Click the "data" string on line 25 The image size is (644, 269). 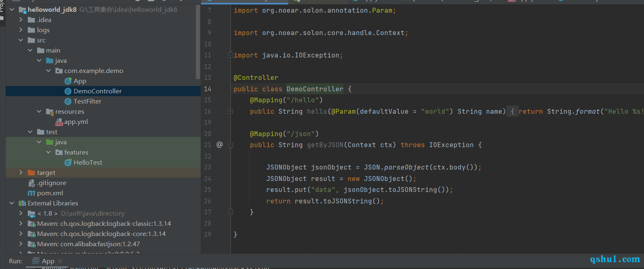tap(323, 190)
